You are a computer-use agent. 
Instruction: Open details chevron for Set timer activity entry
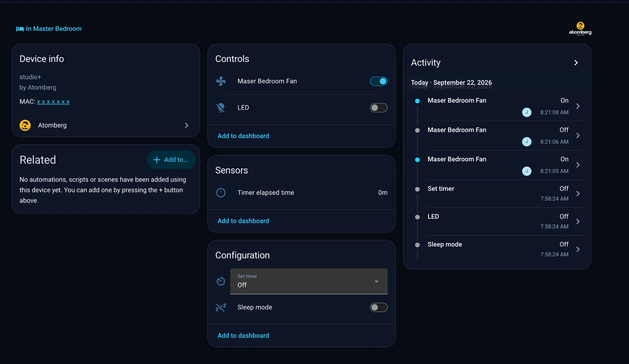point(578,194)
